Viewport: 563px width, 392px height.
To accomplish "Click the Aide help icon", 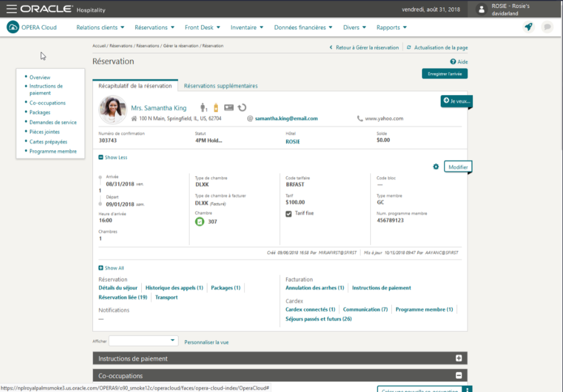I will coord(453,62).
